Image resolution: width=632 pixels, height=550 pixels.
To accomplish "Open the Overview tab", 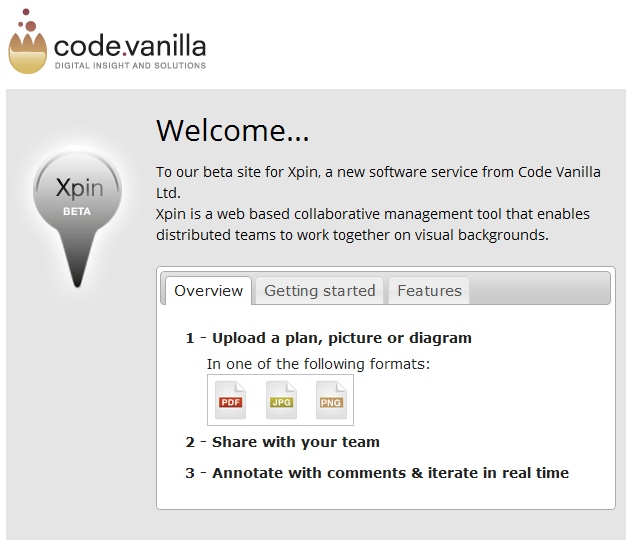I will tap(208, 291).
